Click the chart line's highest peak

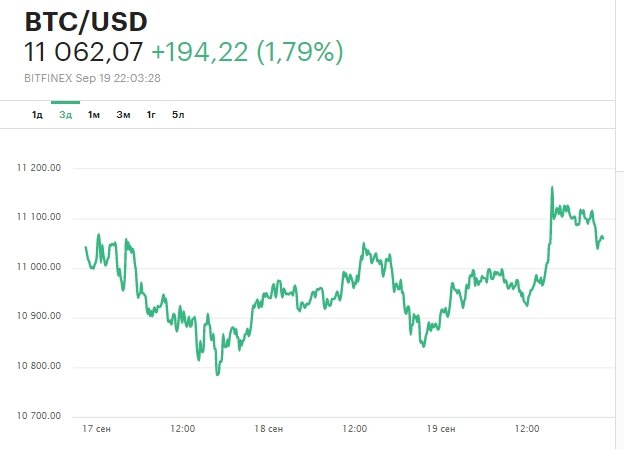pyautogui.click(x=551, y=187)
